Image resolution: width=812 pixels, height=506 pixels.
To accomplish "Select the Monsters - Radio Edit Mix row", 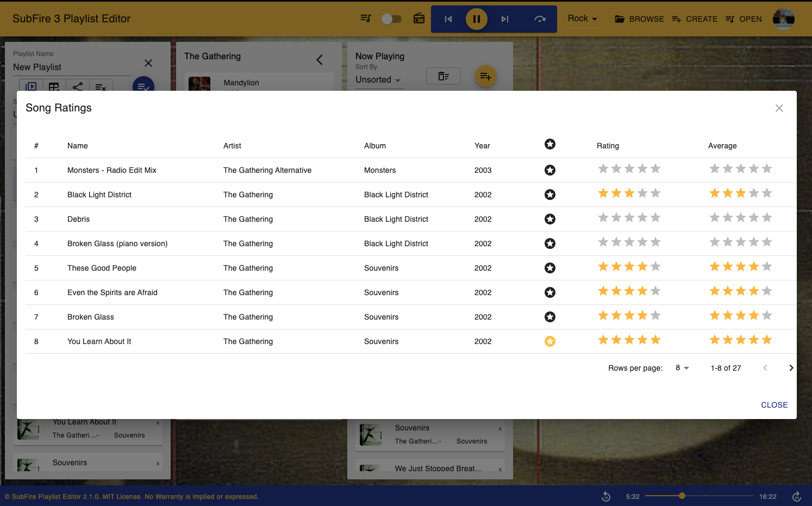I will 410,170.
